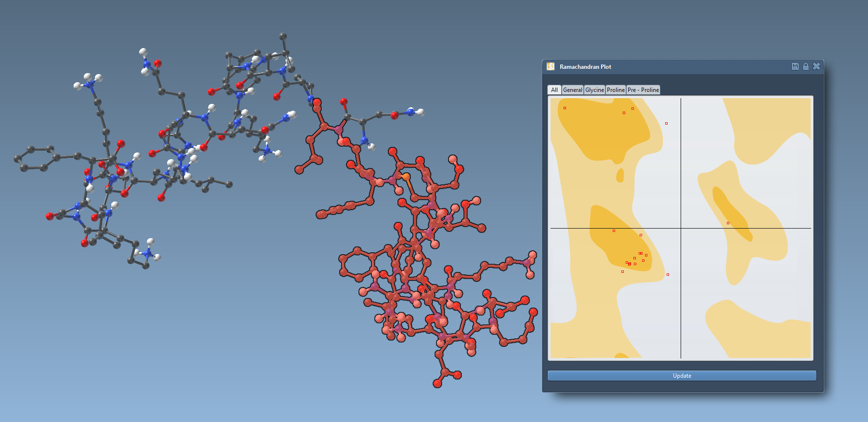Screen dimensions: 868x422
Task: Switch to the Pre - Proline tab
Action: coord(643,90)
